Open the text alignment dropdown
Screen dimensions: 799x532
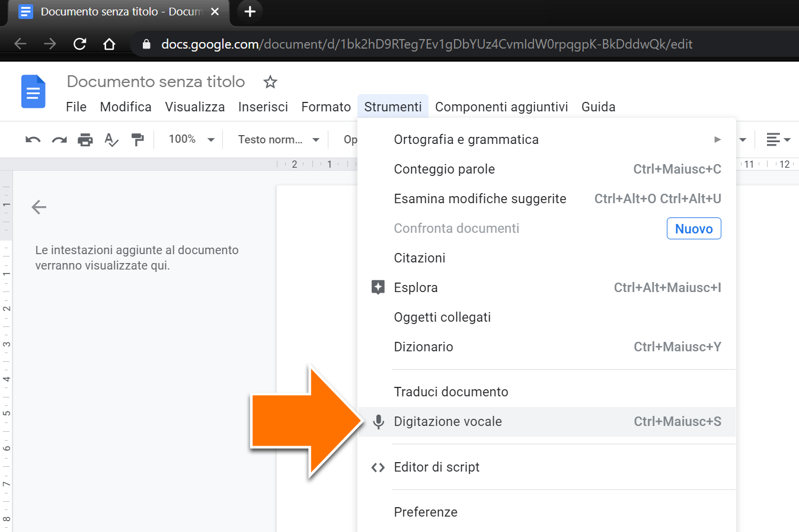point(778,139)
